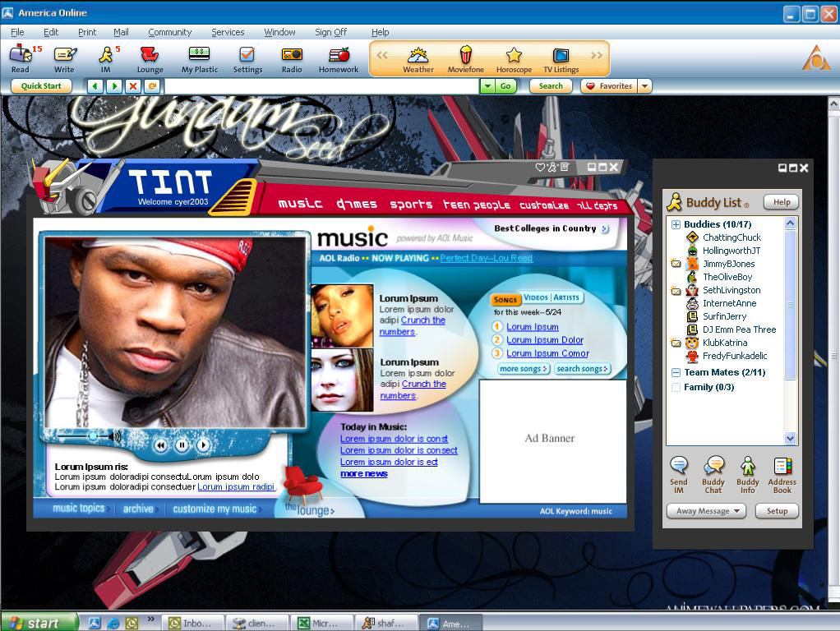Skip to next track in player
The height and width of the screenshot is (631, 840).
(203, 444)
